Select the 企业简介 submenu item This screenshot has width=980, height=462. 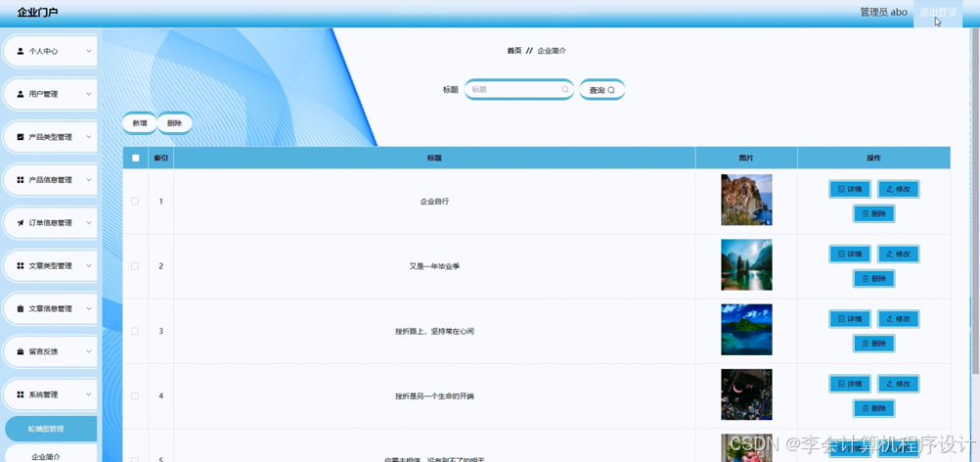point(51,454)
